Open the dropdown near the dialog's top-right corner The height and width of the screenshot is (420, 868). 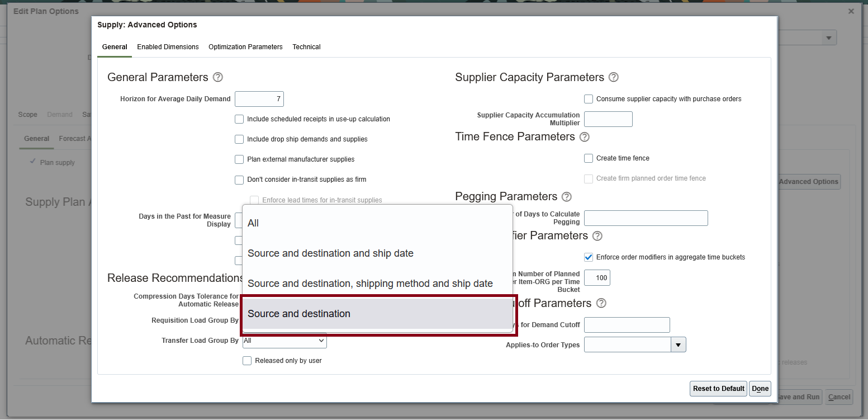pos(828,37)
